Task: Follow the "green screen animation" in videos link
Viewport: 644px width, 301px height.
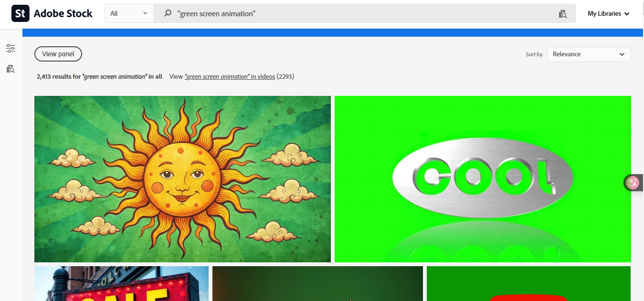Action: click(x=230, y=76)
